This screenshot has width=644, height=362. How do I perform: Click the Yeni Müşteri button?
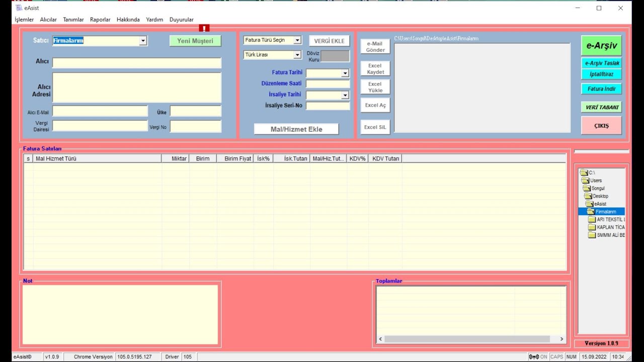195,41
